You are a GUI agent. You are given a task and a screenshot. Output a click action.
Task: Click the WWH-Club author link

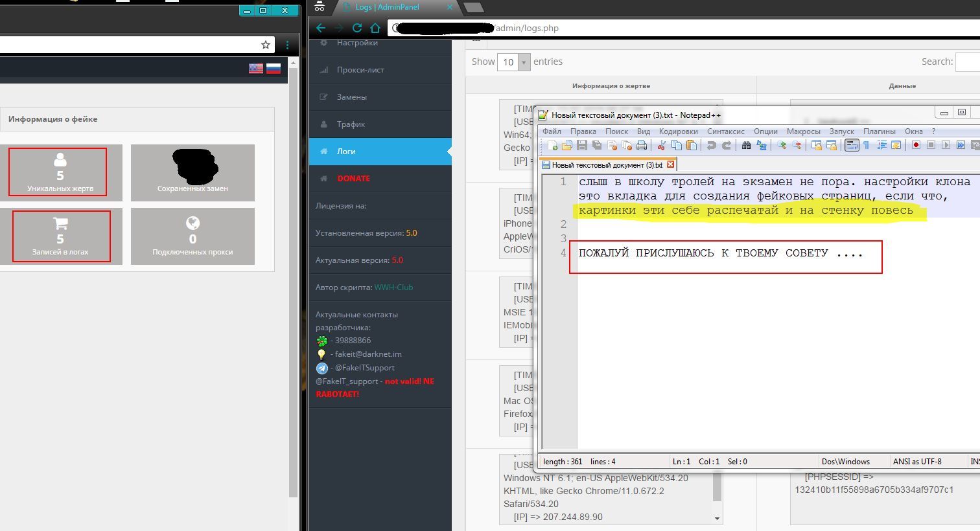[x=393, y=288]
